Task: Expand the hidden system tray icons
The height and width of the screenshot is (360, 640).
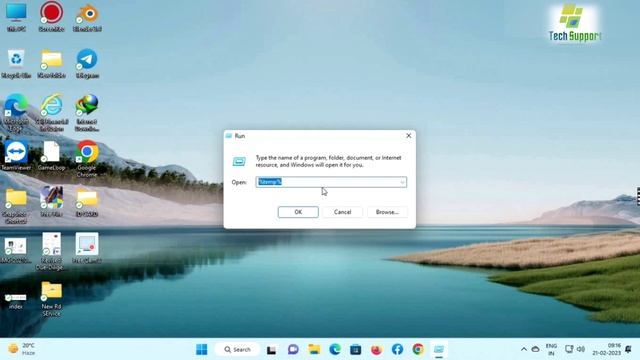Action: tap(524, 349)
